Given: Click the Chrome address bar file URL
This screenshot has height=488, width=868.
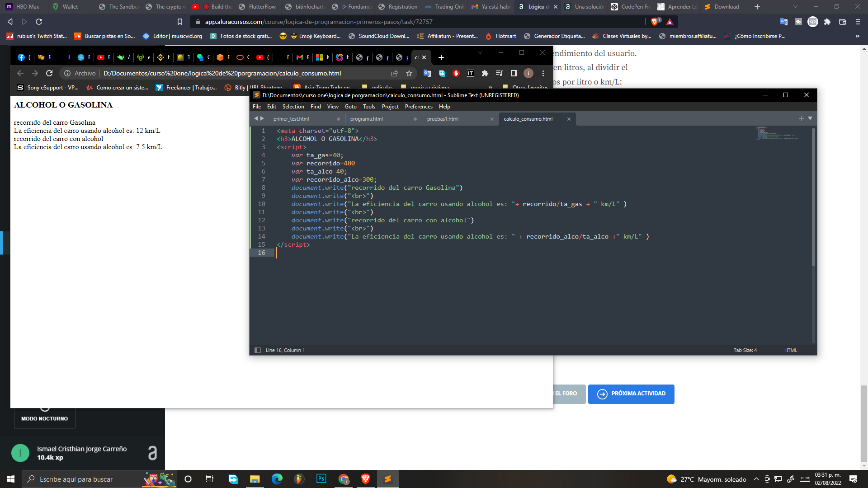Looking at the screenshot, I should pyautogui.click(x=222, y=73).
